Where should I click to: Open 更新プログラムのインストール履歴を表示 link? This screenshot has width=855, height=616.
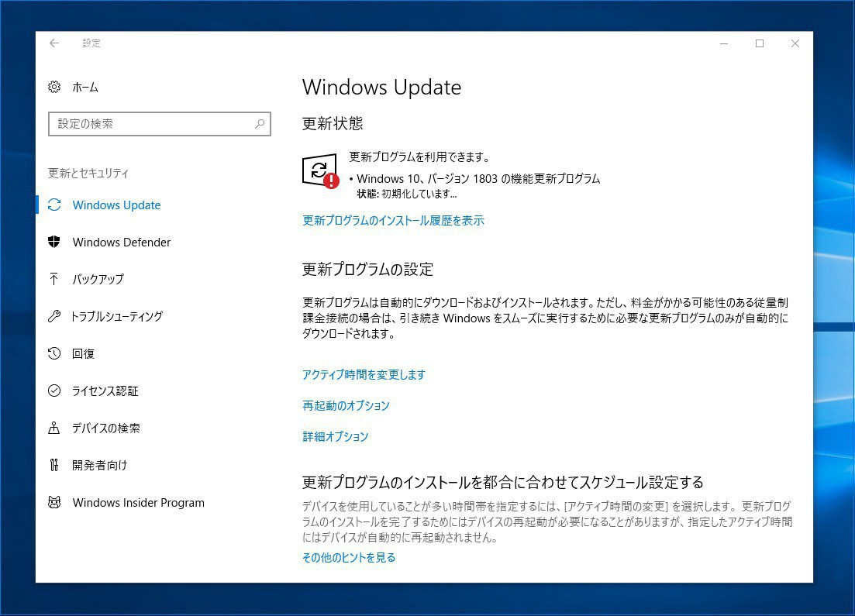393,220
